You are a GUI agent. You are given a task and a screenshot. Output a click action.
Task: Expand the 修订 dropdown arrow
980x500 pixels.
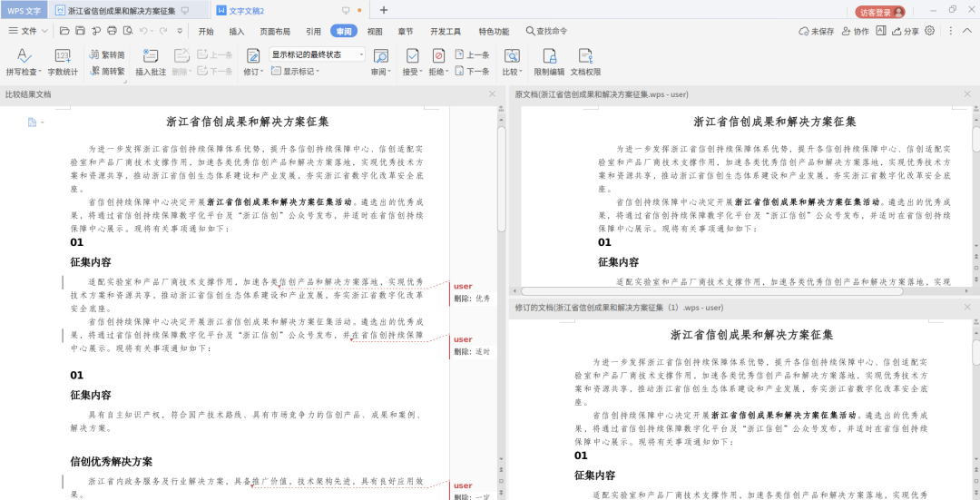point(260,73)
